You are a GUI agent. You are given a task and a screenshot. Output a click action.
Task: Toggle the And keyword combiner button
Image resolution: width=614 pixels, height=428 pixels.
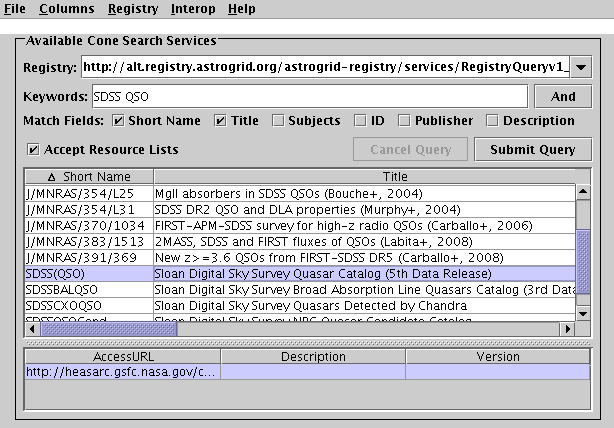(x=563, y=96)
